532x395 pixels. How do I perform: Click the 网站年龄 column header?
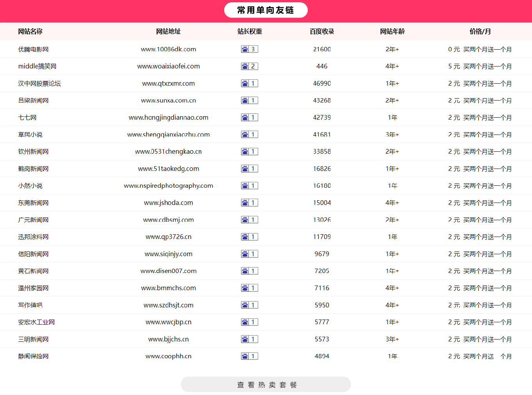392,31
